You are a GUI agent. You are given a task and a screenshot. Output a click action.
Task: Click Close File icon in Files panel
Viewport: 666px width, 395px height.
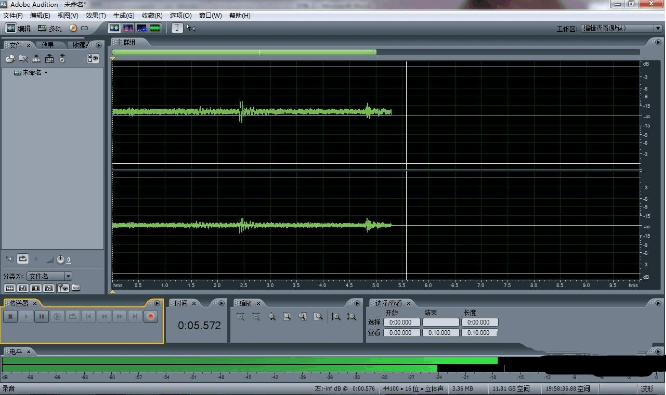point(23,59)
